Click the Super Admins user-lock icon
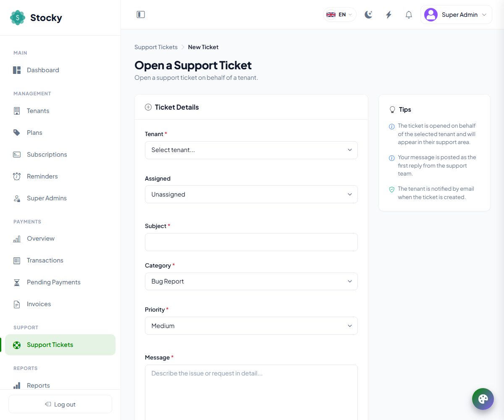This screenshot has height=420, width=504. 17,198
